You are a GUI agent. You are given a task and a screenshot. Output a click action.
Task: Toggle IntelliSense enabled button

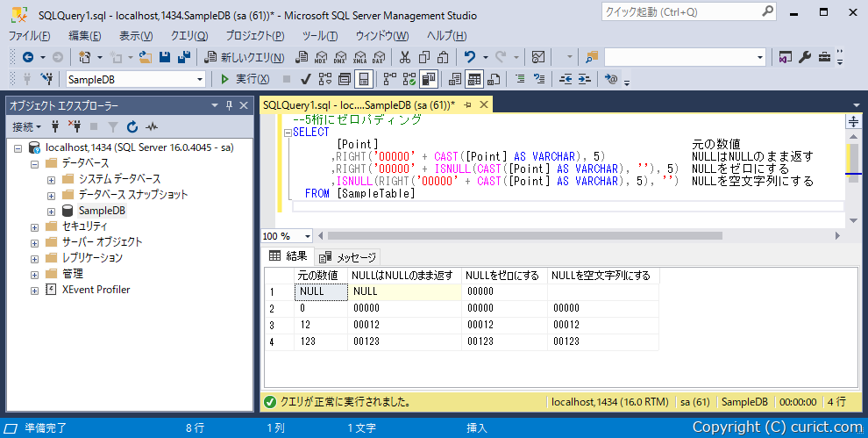coord(364,79)
